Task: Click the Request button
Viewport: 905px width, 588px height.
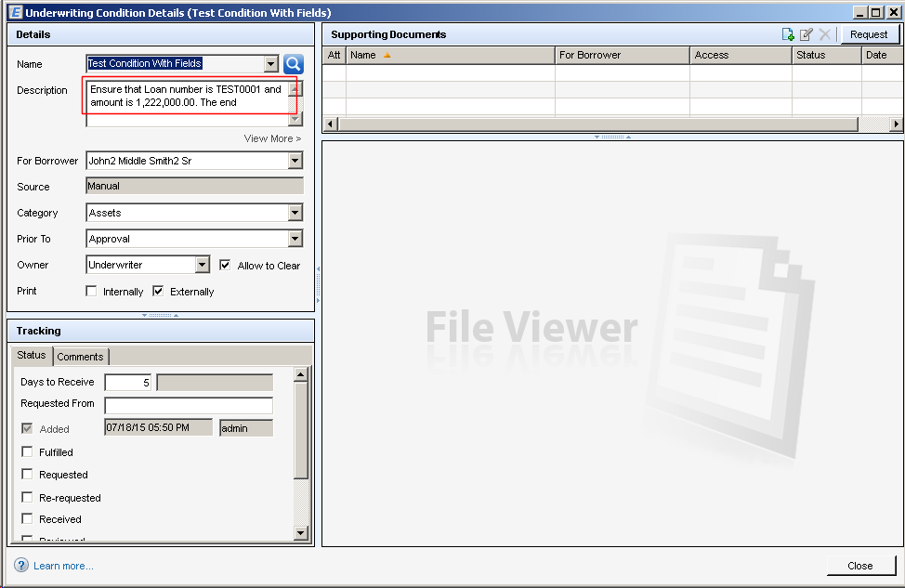Action: [869, 34]
